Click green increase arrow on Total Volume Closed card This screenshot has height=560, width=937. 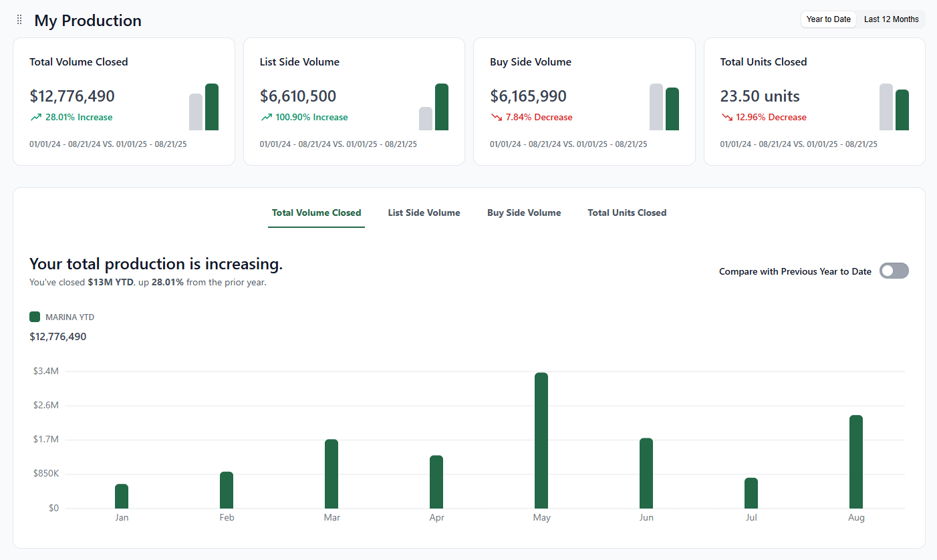[35, 117]
